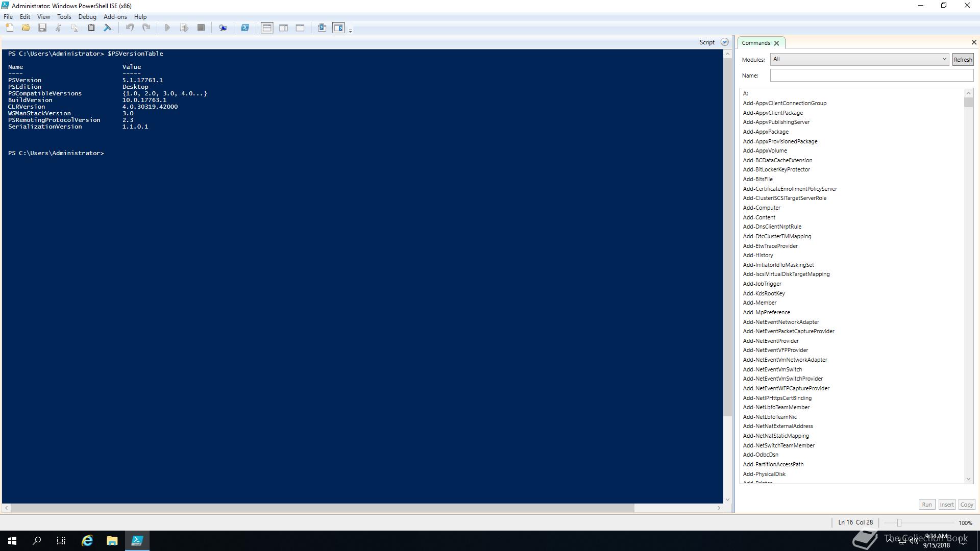Select Add-AppxPackage in the list
980x551 pixels.
pos(765,132)
